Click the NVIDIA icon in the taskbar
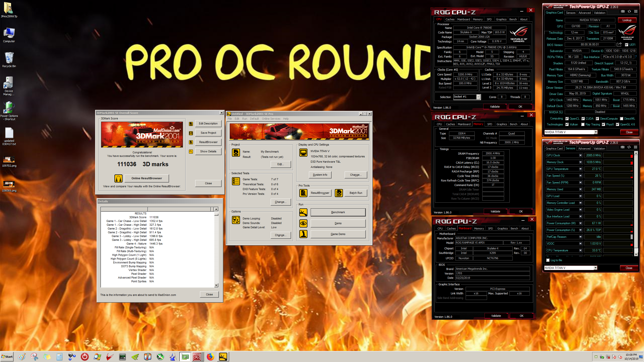The height and width of the screenshot is (362, 644). pyautogui.click(x=135, y=356)
